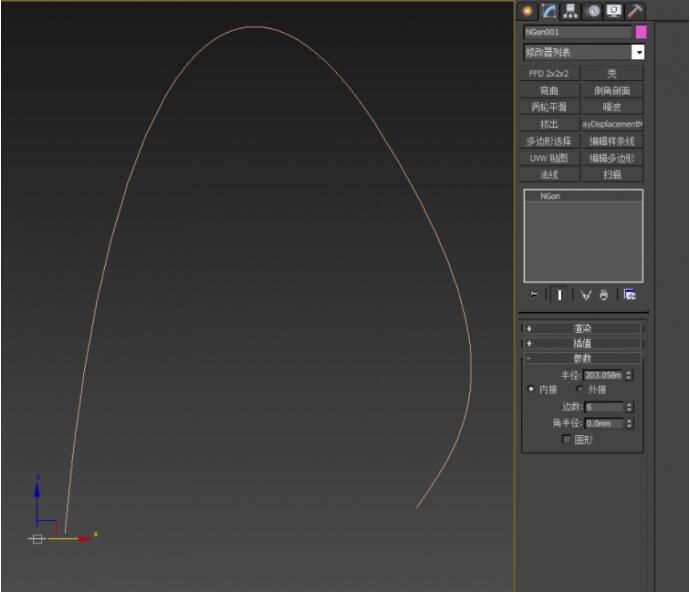
Task: Open the Motion panel tab
Action: [593, 11]
